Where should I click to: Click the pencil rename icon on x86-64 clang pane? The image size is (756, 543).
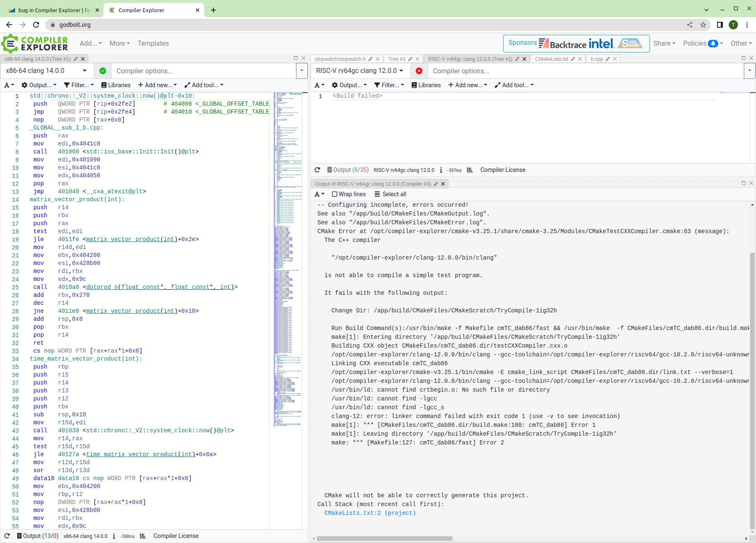tap(75, 59)
